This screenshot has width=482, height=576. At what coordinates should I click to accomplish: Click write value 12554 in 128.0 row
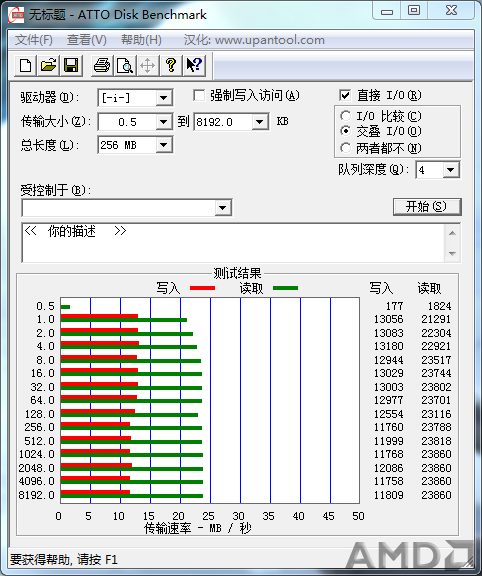[388, 414]
